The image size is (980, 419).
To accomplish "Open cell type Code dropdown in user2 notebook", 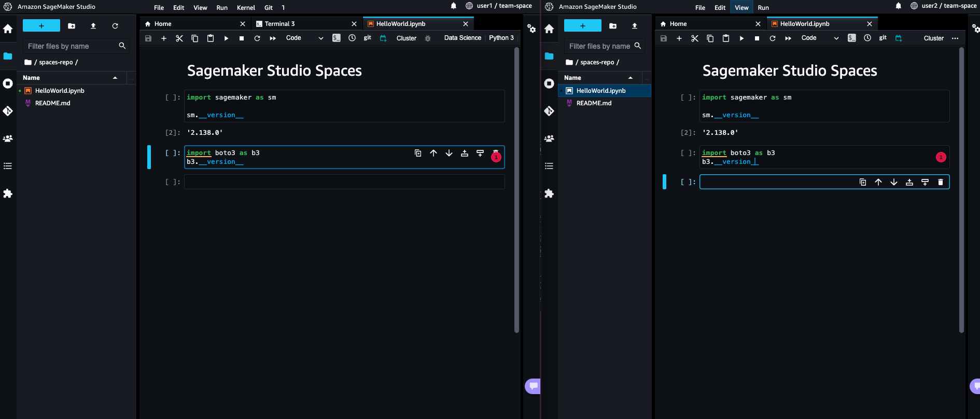I will tap(820, 38).
